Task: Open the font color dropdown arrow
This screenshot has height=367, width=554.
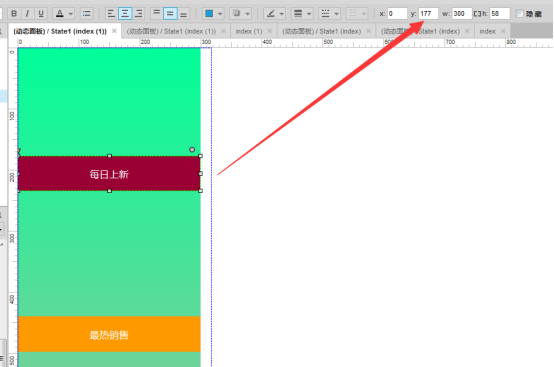Action: (x=71, y=14)
